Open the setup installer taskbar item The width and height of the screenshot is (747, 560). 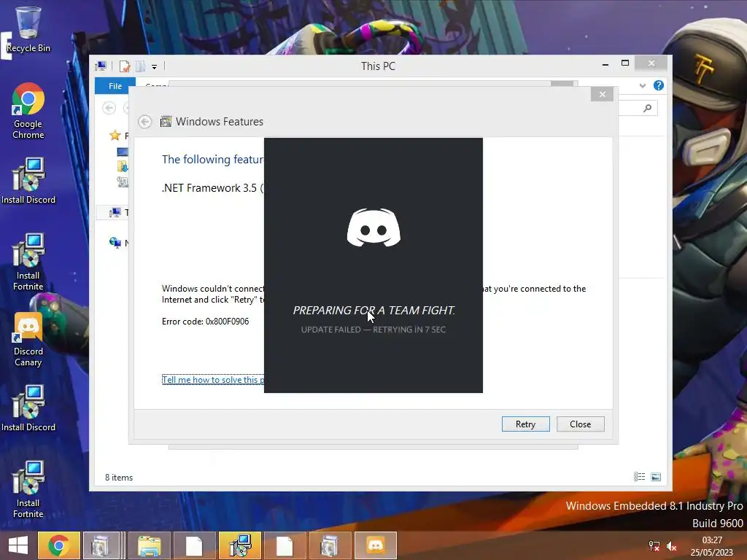click(239, 545)
